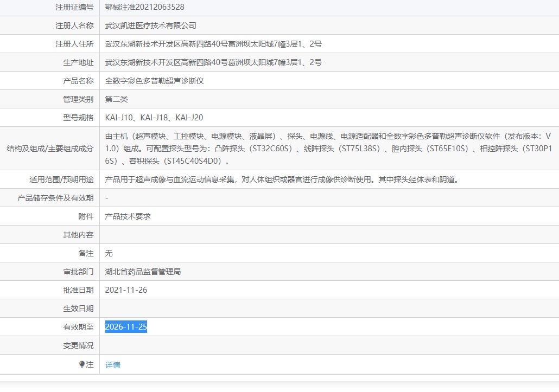
Task: Click the structure composition description text
Action: point(328,149)
